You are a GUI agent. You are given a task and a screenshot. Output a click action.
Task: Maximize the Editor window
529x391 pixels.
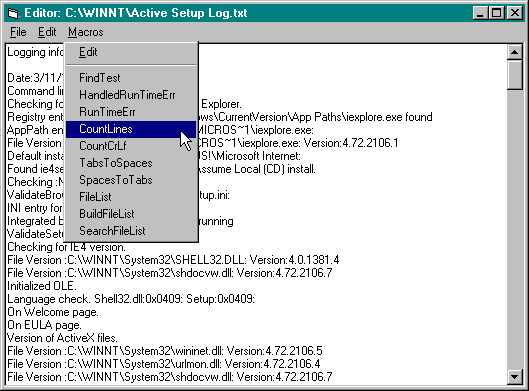pyautogui.click(x=496, y=13)
